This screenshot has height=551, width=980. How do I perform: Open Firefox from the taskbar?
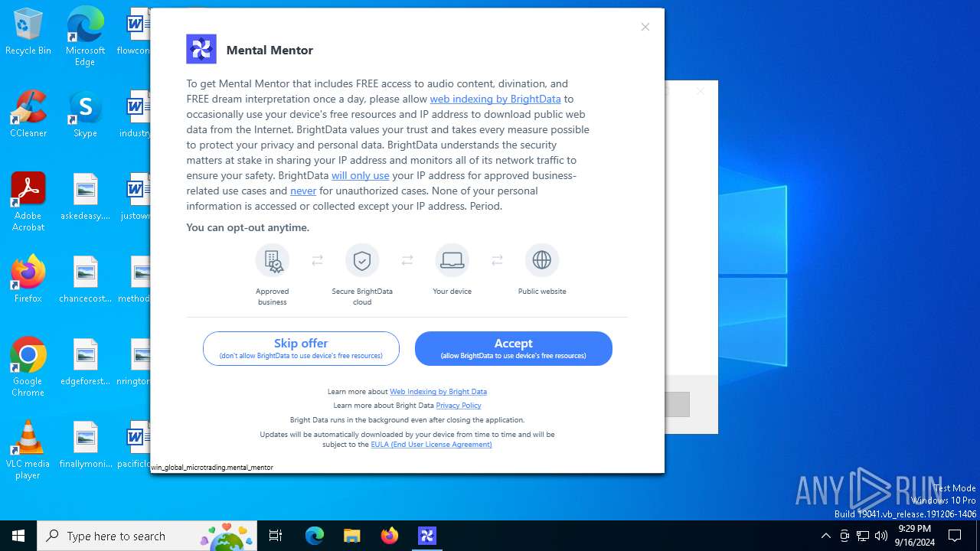coord(390,536)
